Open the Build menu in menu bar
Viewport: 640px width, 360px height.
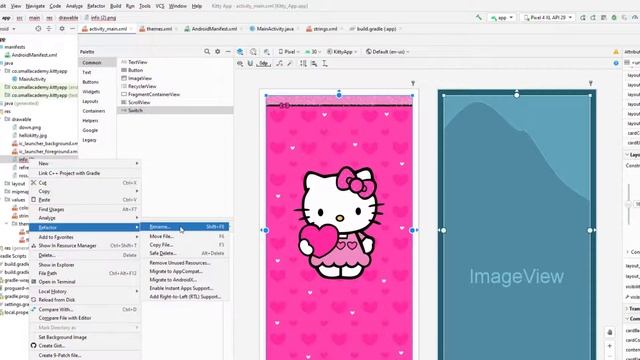116,6
